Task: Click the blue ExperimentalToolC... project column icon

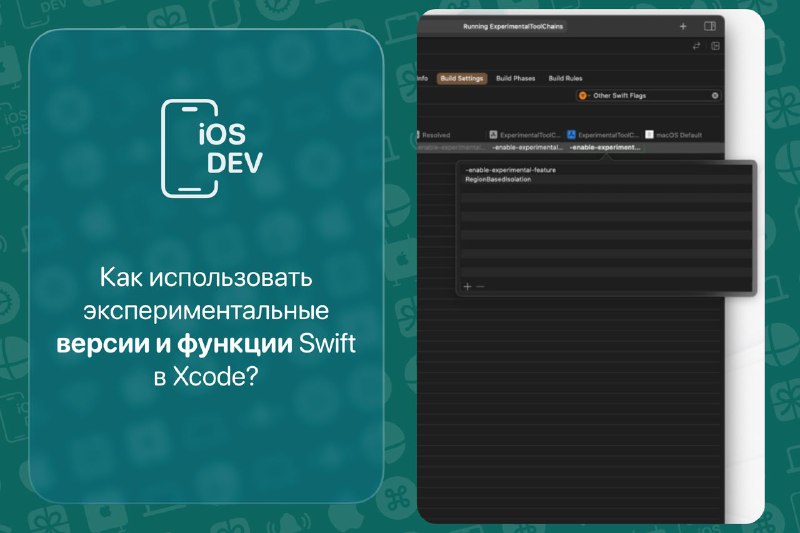Action: [x=571, y=135]
